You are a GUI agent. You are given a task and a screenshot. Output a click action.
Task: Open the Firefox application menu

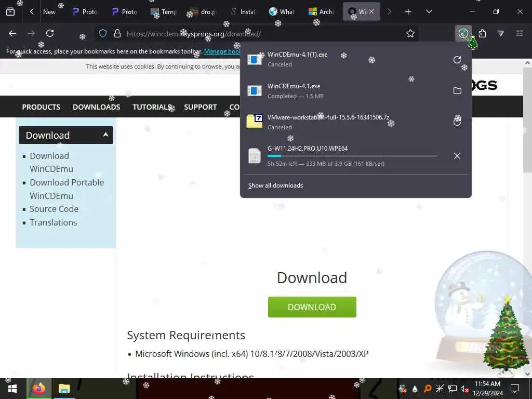pos(519,33)
